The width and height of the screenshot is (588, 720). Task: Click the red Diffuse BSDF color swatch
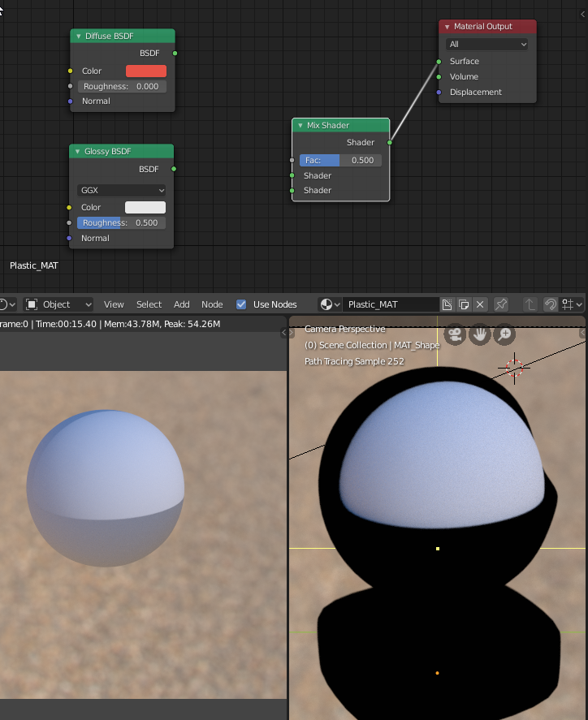tap(145, 71)
